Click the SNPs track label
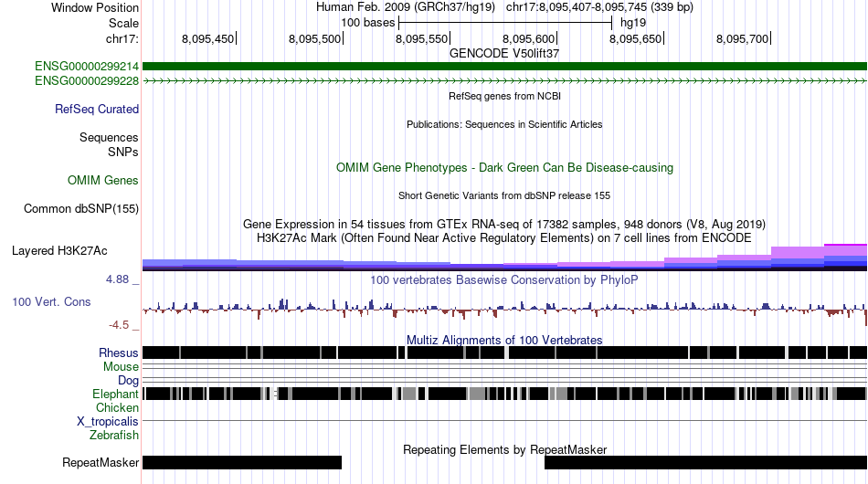This screenshot has height=484, width=868. coord(123,152)
